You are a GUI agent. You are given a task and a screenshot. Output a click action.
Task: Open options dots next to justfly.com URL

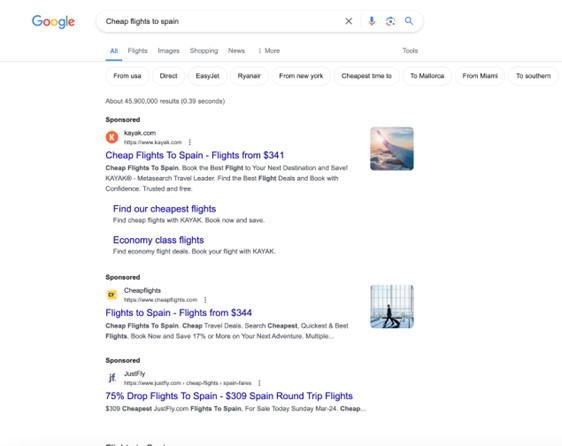click(x=259, y=383)
